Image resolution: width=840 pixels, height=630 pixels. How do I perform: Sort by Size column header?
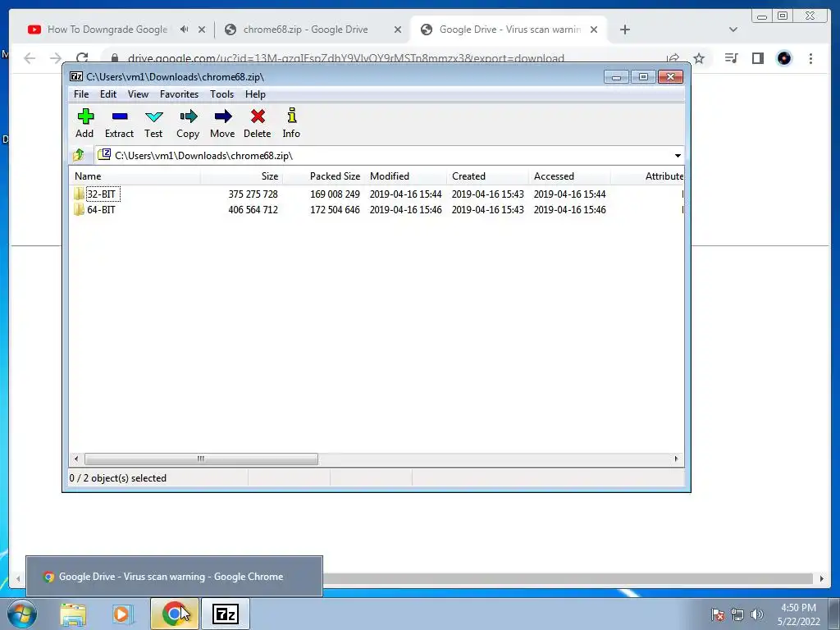coord(242,176)
